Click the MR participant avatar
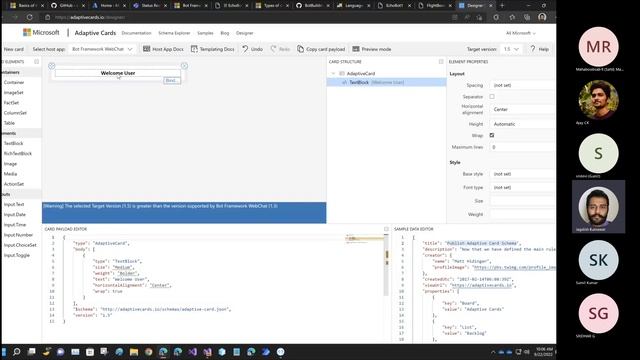640x360 pixels. coord(598,47)
